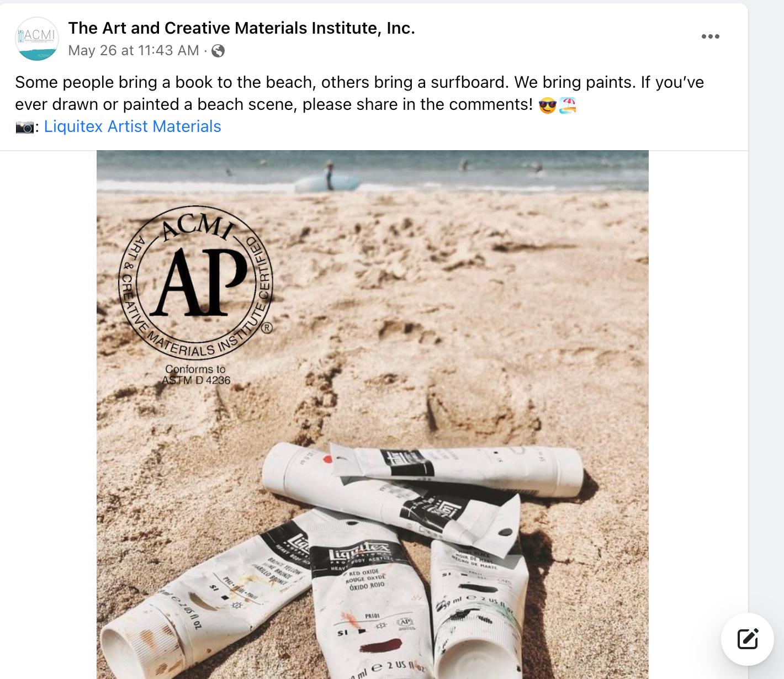Click the public globe privacy icon
Viewport: 784px width, 679px height.
[x=218, y=51]
